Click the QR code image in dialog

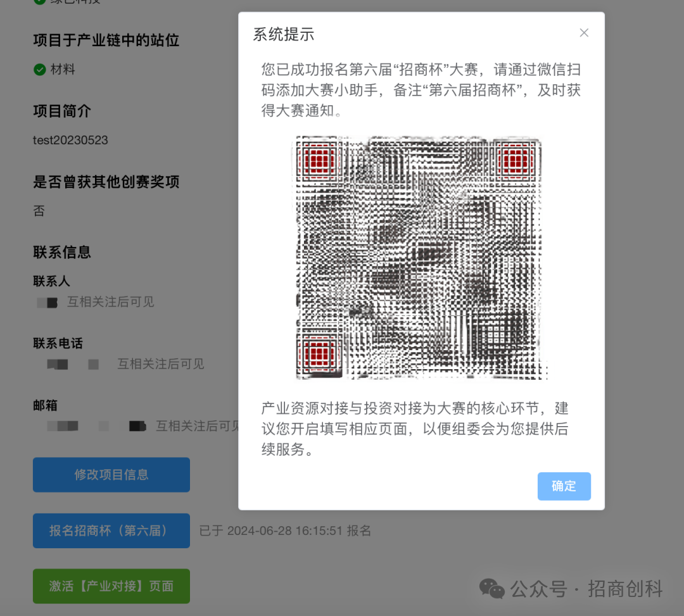421,258
